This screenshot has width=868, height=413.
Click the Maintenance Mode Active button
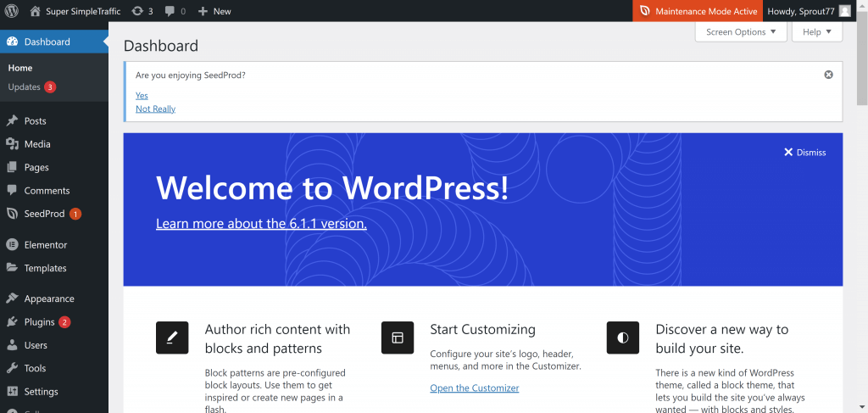tap(698, 11)
